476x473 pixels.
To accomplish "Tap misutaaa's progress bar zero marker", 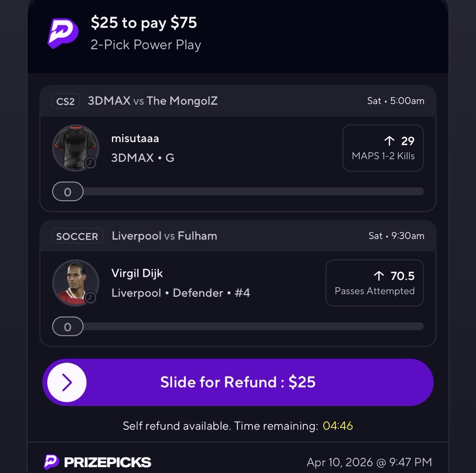I will click(x=68, y=192).
